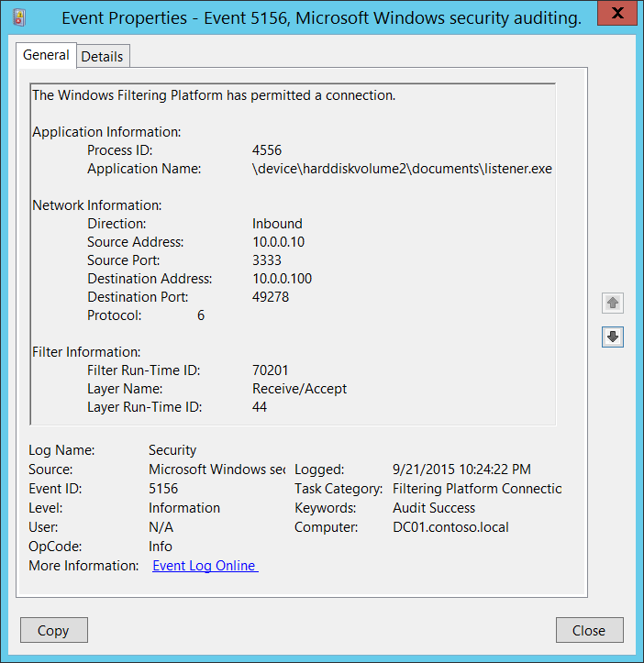
Task: Select the General tab
Action: (46, 55)
